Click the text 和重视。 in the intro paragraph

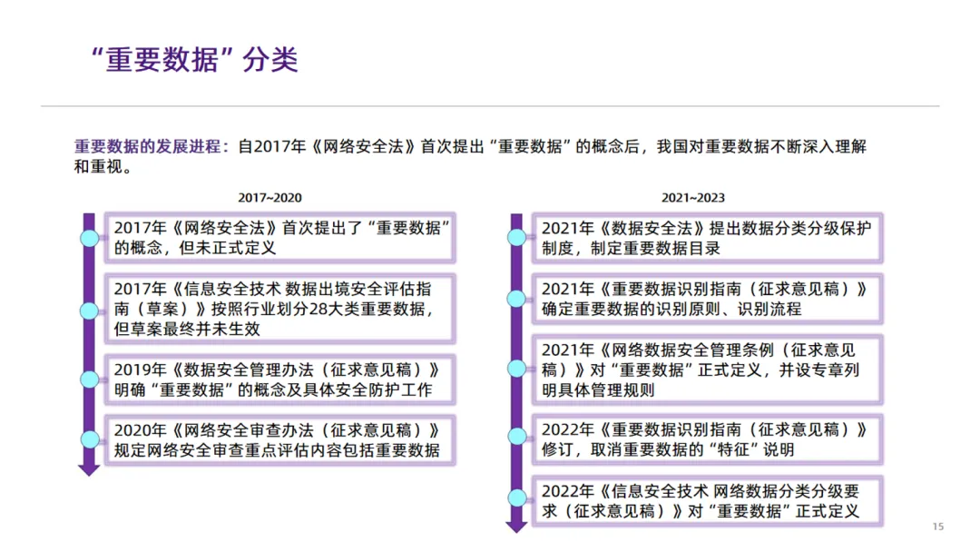coord(103,167)
